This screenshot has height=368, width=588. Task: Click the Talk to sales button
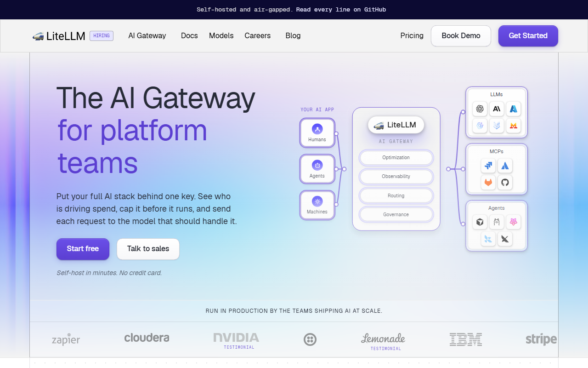coord(148,249)
